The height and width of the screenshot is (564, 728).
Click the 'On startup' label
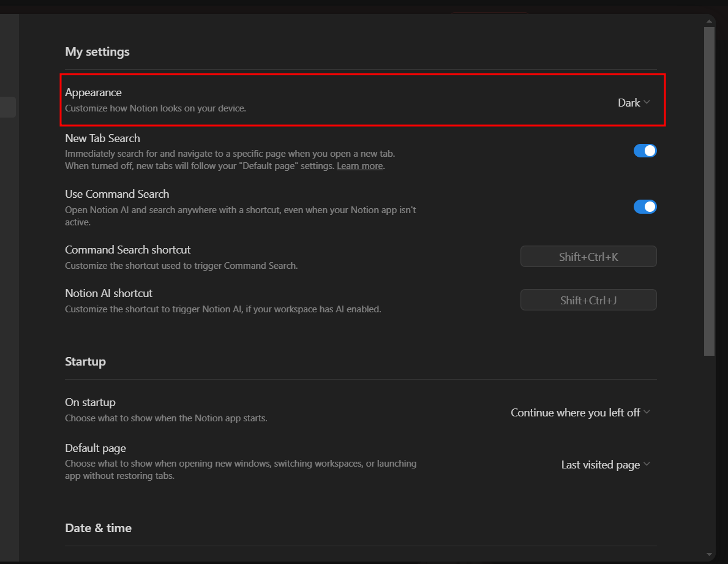click(x=90, y=402)
